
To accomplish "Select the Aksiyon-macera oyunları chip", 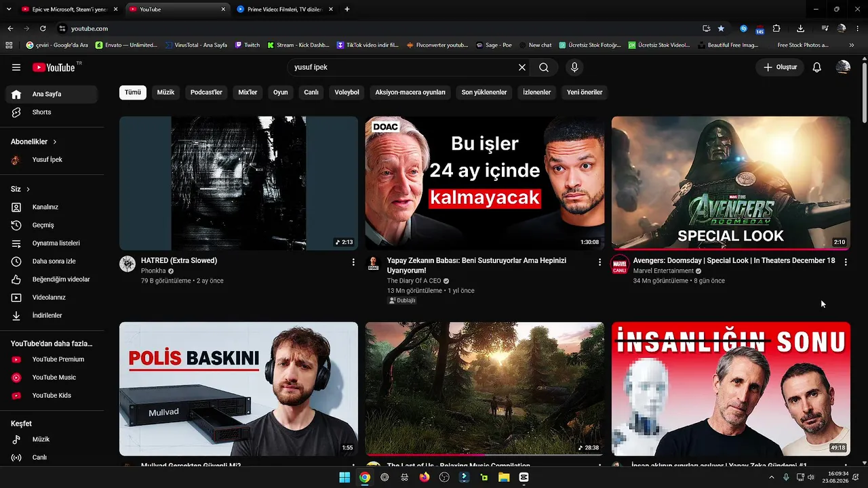I will (x=410, y=92).
